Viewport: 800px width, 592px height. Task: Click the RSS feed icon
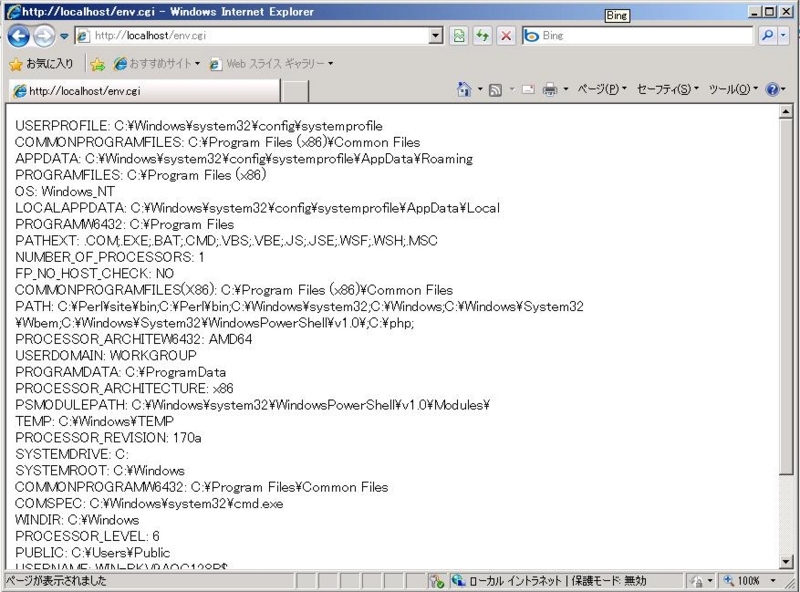[x=494, y=88]
